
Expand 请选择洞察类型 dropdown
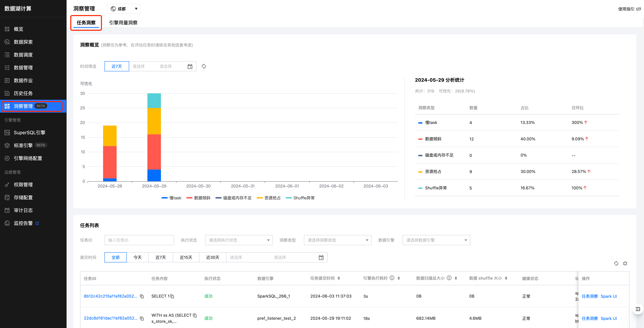338,240
